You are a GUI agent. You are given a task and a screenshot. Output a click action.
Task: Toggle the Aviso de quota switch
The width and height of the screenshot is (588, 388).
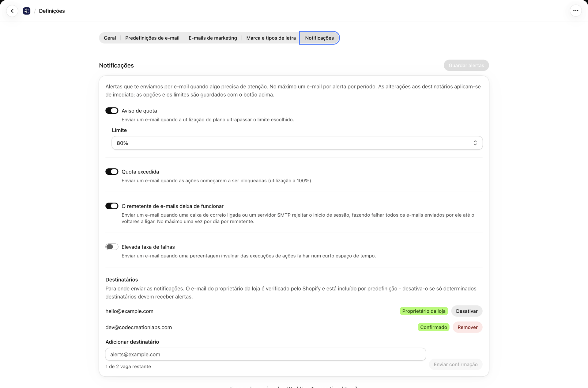112,111
